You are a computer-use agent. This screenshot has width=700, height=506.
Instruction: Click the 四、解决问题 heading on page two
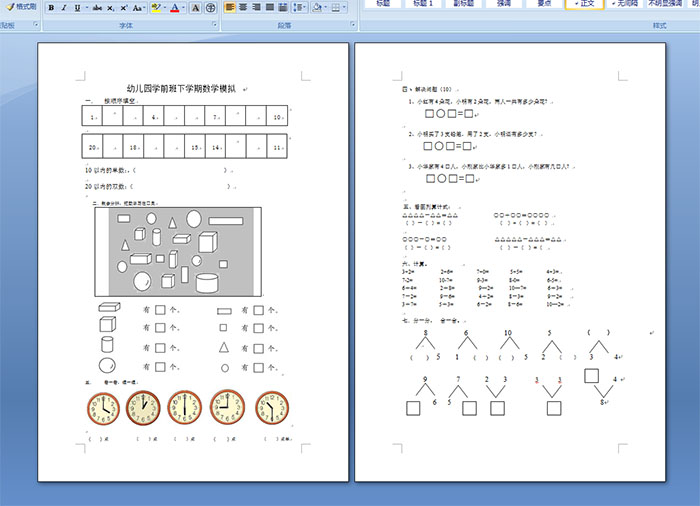(x=427, y=89)
